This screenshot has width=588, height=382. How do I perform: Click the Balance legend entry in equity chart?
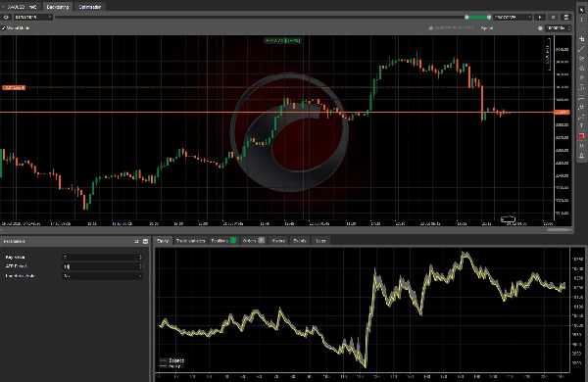[172, 360]
